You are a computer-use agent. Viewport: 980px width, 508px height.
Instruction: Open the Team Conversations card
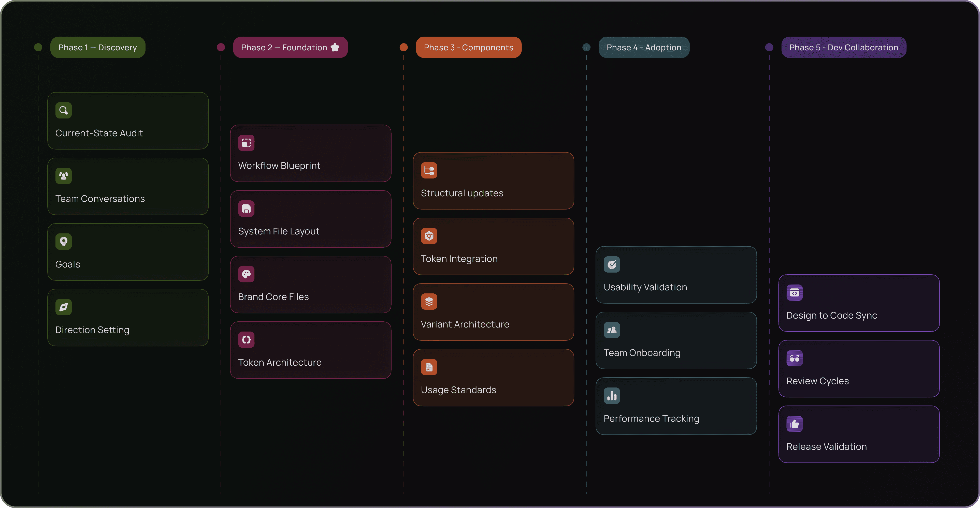pyautogui.click(x=128, y=186)
